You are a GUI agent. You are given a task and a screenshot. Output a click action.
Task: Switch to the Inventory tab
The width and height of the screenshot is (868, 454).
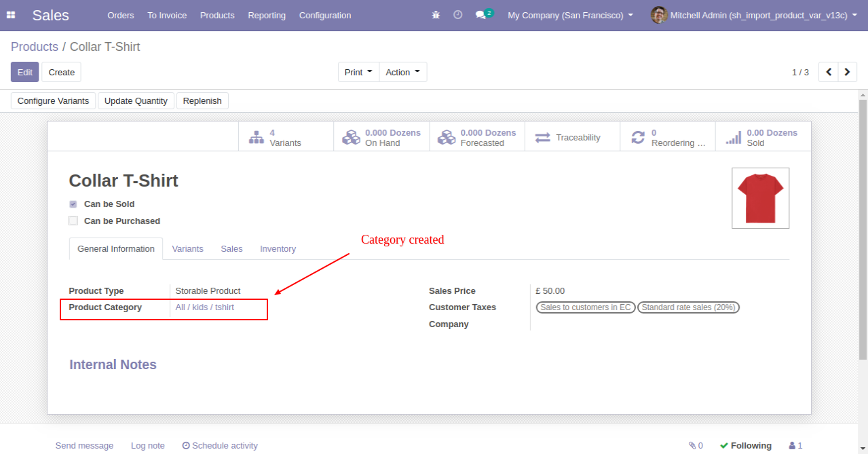[278, 249]
